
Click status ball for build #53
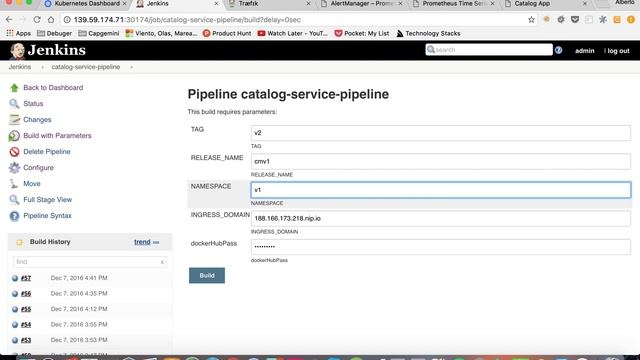15,340
